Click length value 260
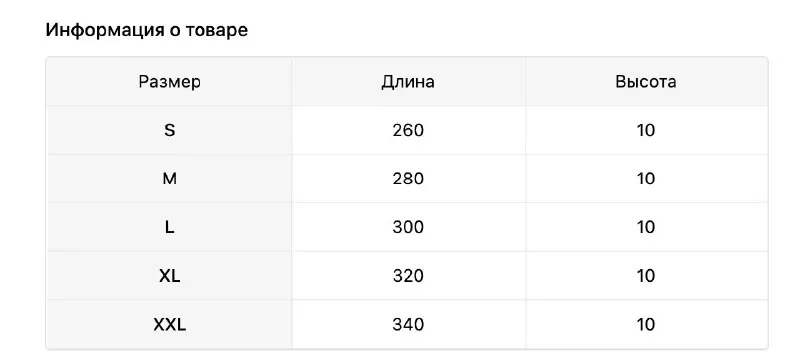 (x=408, y=130)
